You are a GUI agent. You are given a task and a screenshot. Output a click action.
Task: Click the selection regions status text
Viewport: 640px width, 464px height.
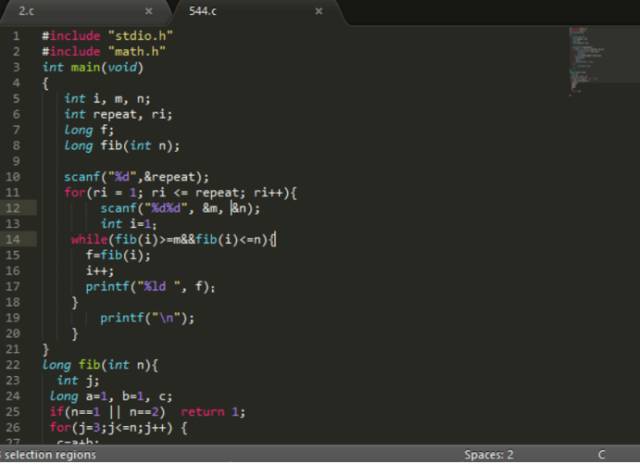(x=49, y=455)
